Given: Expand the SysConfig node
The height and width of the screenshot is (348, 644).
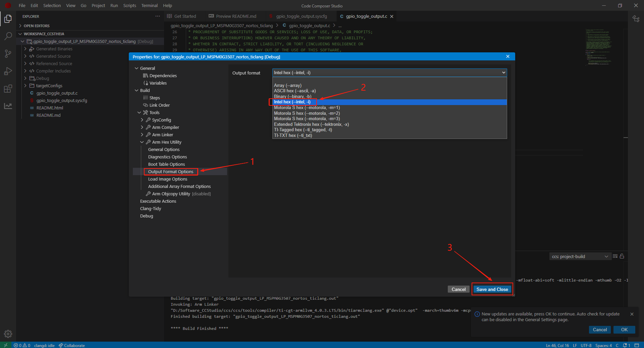Looking at the screenshot, I should coord(142,120).
